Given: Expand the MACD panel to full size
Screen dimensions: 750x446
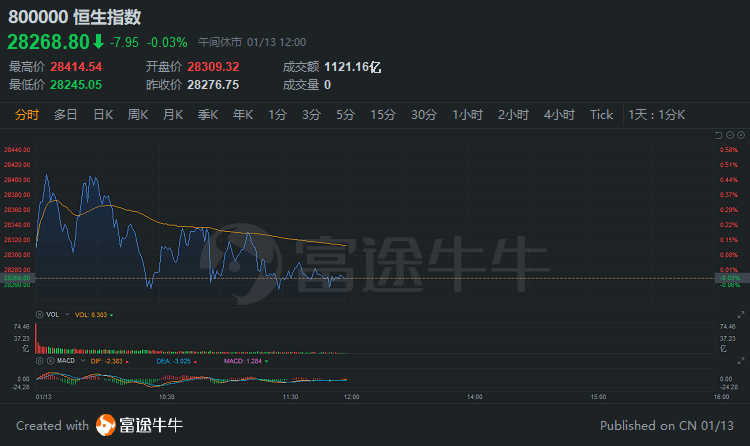Looking at the screenshot, I should pos(741,361).
